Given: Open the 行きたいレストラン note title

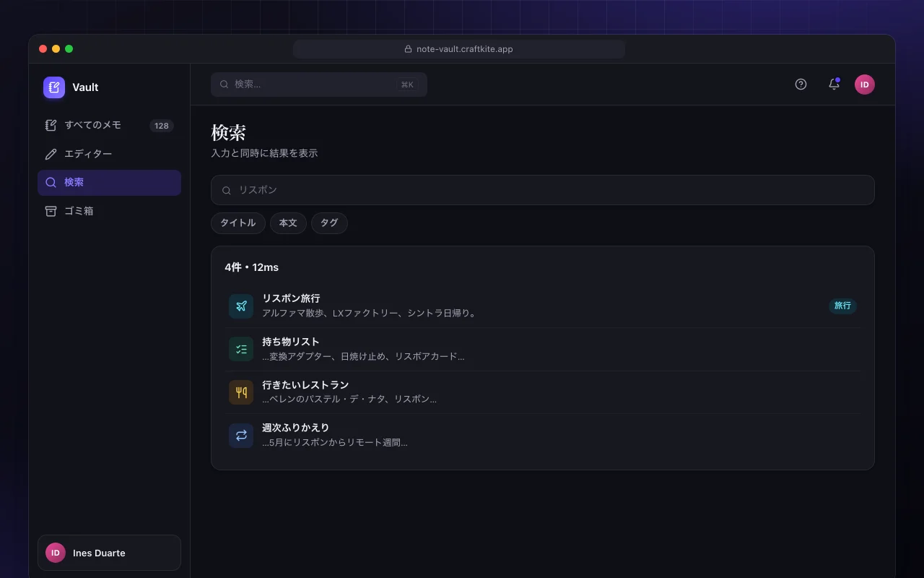Looking at the screenshot, I should pyautogui.click(x=305, y=385).
